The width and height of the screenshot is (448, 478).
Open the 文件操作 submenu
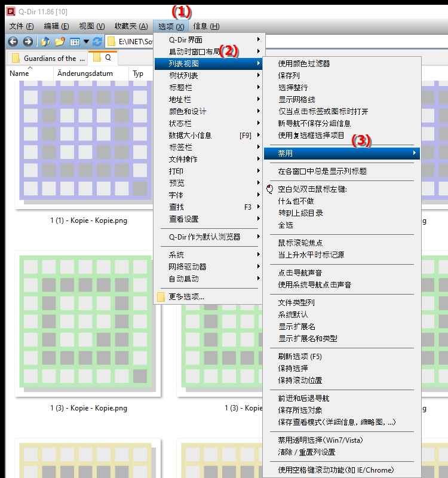[x=208, y=159]
